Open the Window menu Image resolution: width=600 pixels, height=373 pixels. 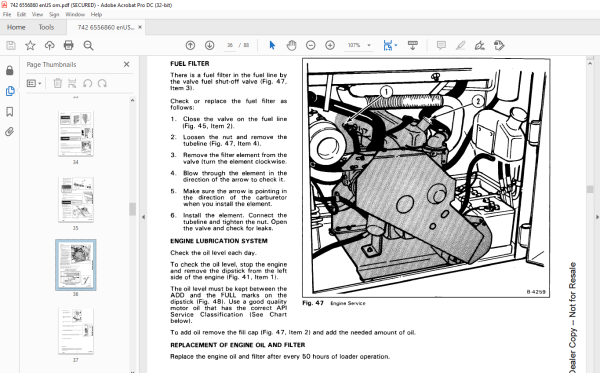pos(75,14)
